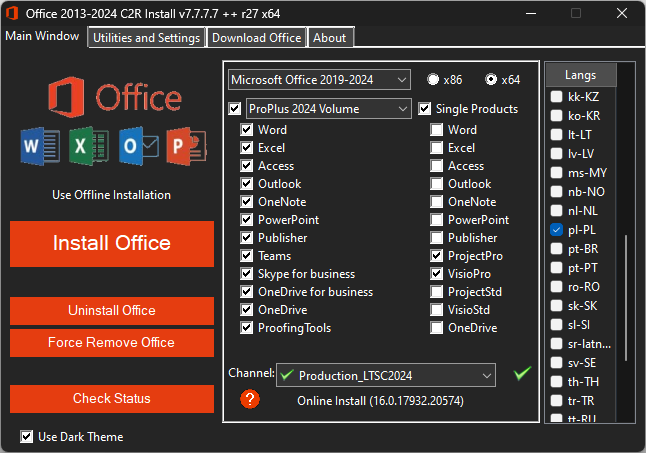
Task: Click the green checkmark beside Channel dropdown
Action: (522, 373)
